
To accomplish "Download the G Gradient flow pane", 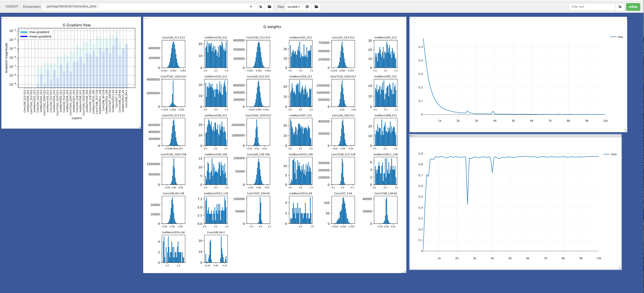I will 6,19.
